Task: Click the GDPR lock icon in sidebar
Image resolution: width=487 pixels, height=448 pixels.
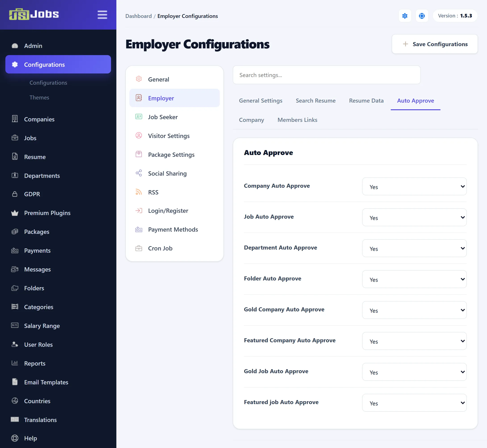Action: pyautogui.click(x=15, y=194)
